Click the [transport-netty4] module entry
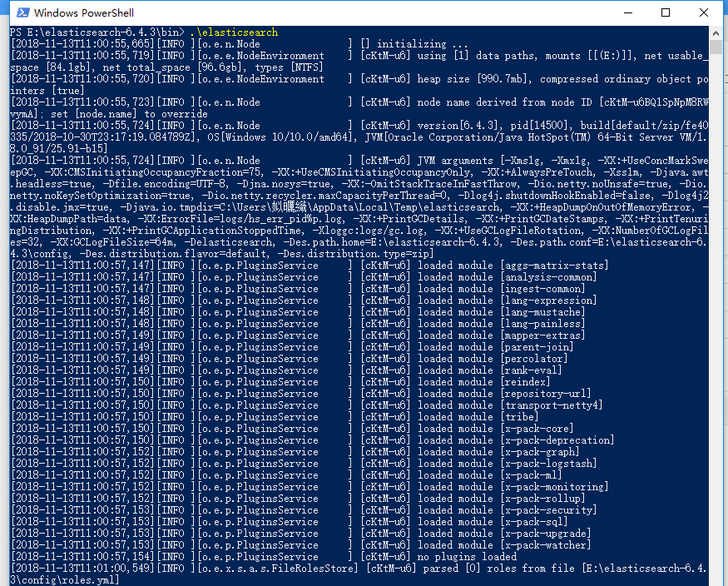 click(x=552, y=405)
